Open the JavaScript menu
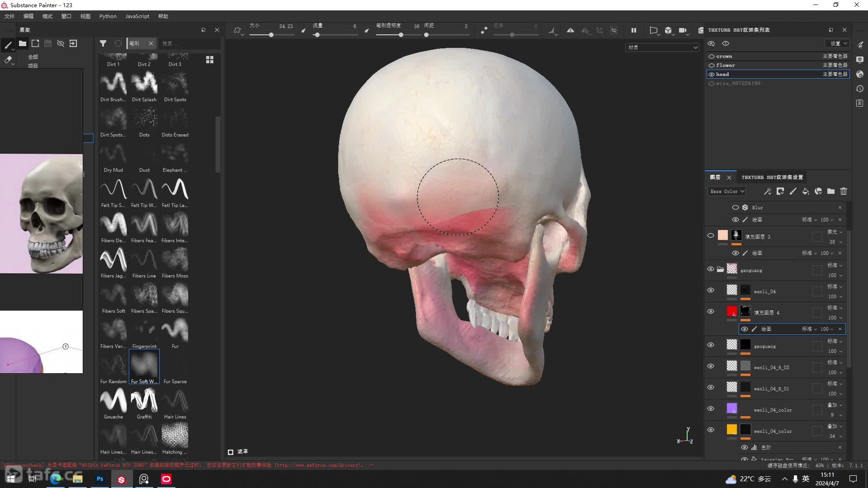 (137, 16)
